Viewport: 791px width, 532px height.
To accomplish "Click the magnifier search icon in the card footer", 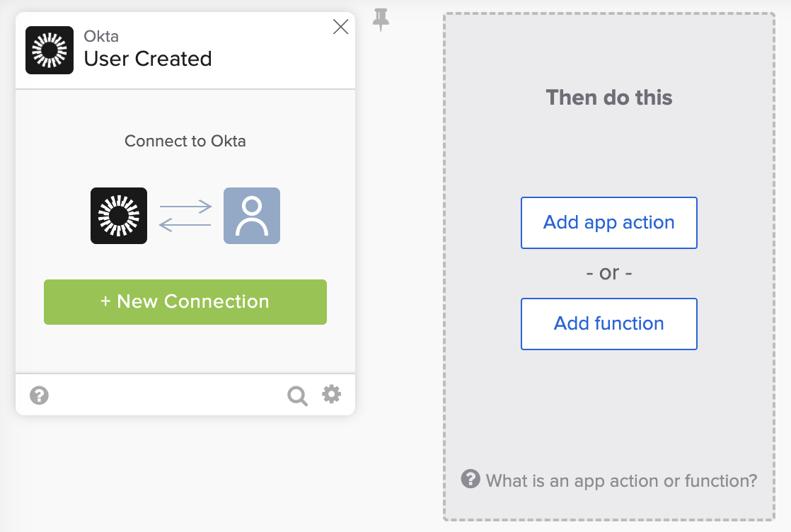I will pyautogui.click(x=297, y=395).
